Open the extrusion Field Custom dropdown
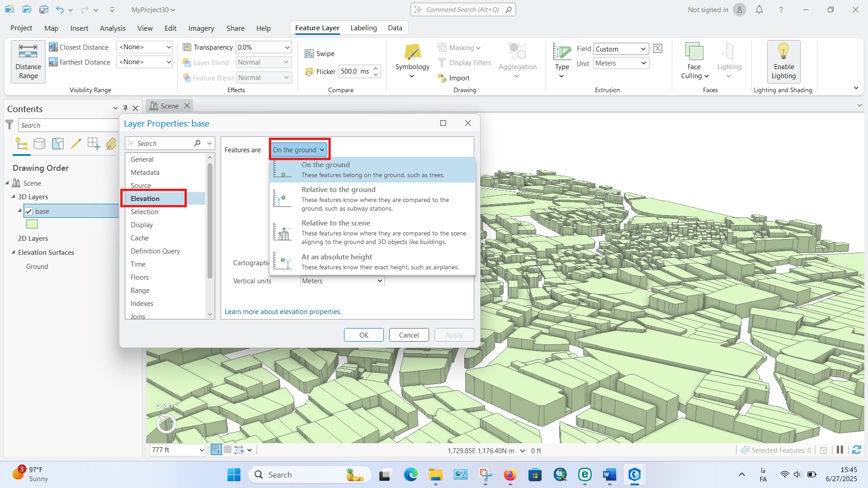Screen dimensions: 868x488 621,49
